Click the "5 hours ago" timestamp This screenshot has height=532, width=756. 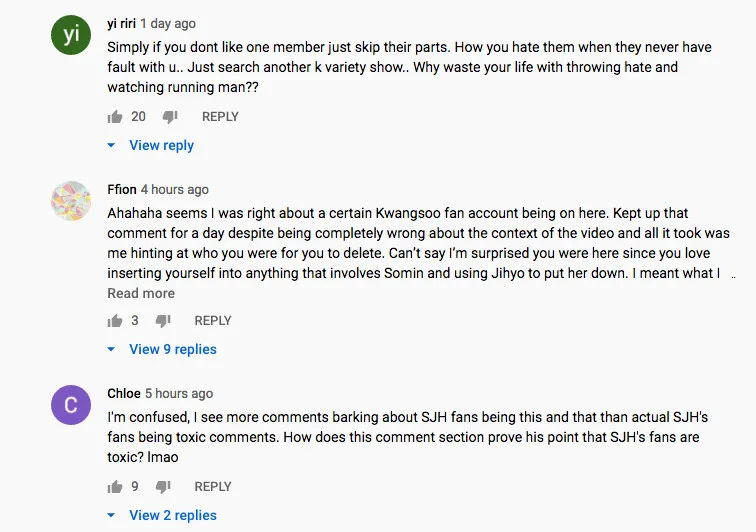pyautogui.click(x=179, y=394)
